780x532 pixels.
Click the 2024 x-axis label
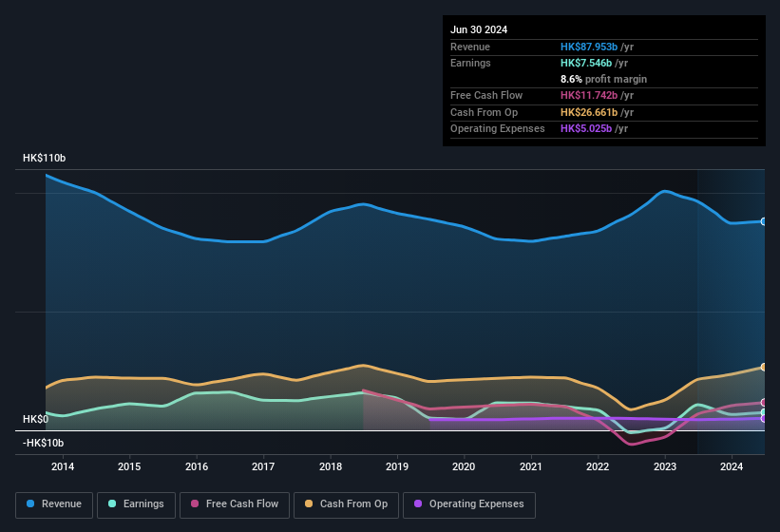pos(732,466)
